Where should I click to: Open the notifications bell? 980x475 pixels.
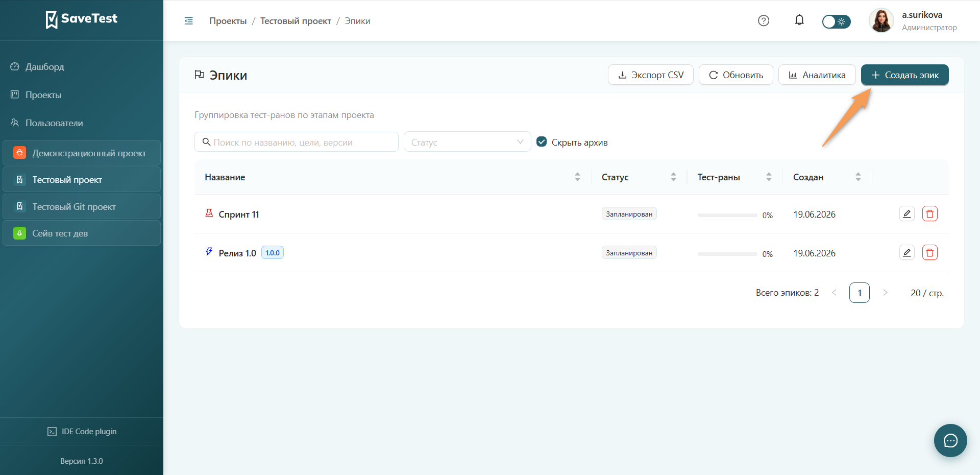[799, 20]
